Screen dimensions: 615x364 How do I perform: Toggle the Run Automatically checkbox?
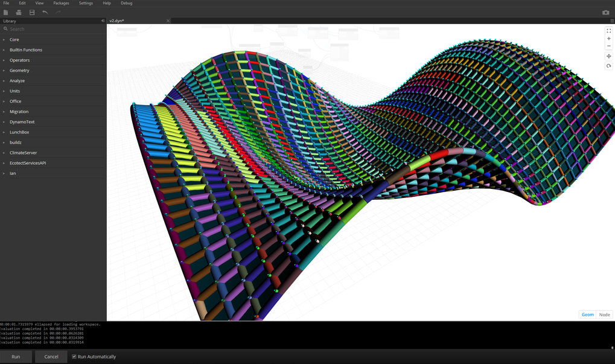(x=74, y=357)
